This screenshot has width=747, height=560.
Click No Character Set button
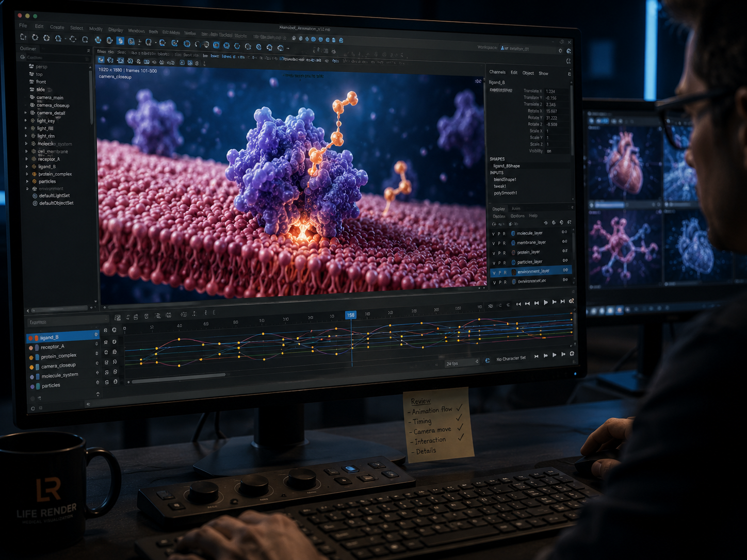pos(511,358)
